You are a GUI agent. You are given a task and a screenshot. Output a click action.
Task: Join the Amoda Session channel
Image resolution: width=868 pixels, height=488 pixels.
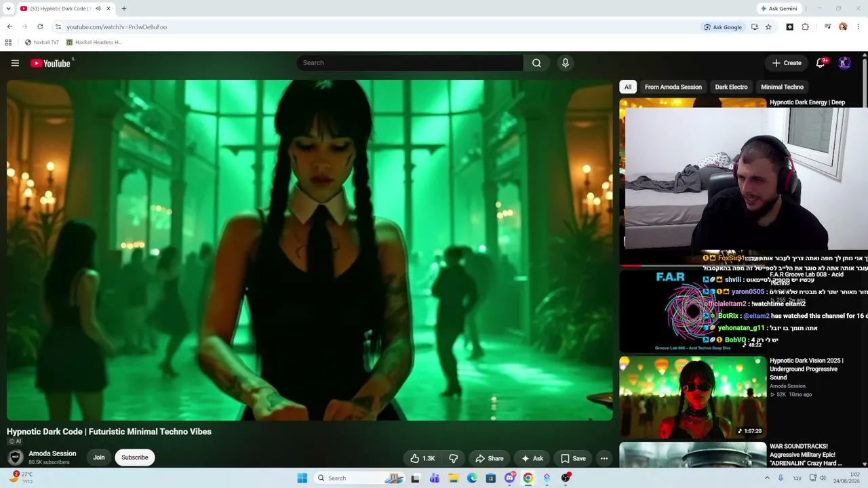[99, 457]
